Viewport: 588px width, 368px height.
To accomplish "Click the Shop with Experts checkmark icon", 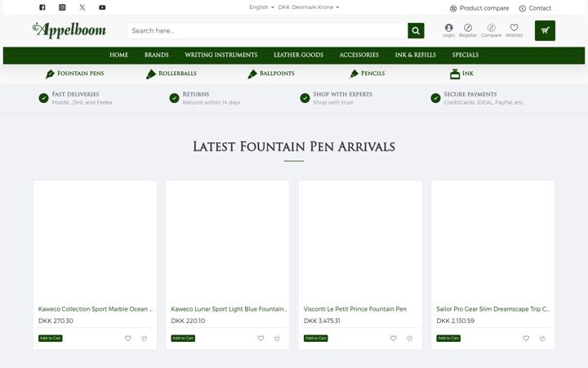I will [305, 98].
